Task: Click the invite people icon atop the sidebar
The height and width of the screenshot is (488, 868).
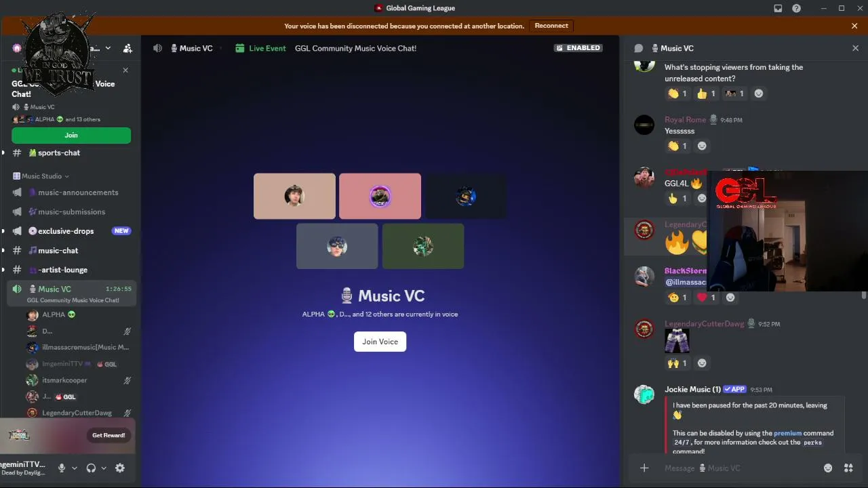Action: coord(127,48)
